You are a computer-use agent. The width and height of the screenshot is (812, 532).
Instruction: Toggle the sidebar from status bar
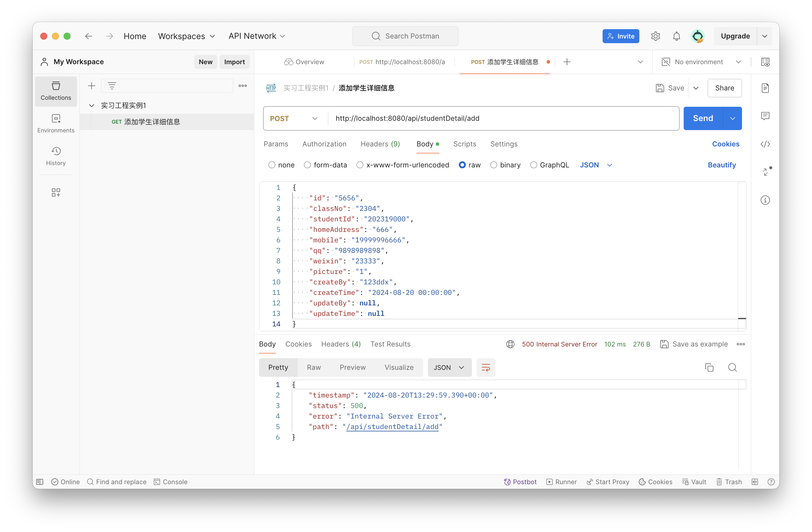(x=40, y=482)
